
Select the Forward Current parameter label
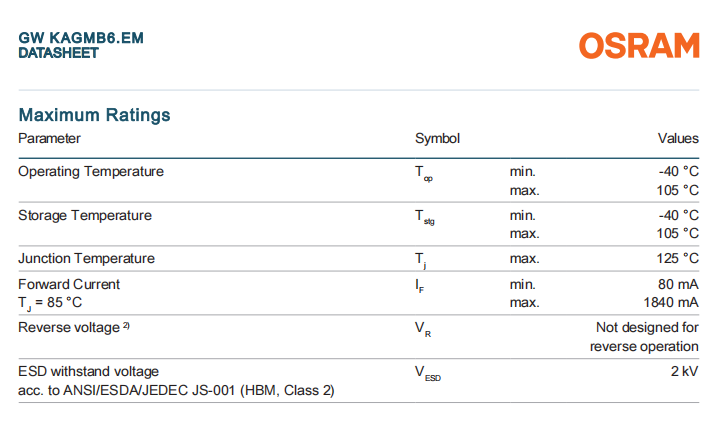pyautogui.click(x=69, y=284)
